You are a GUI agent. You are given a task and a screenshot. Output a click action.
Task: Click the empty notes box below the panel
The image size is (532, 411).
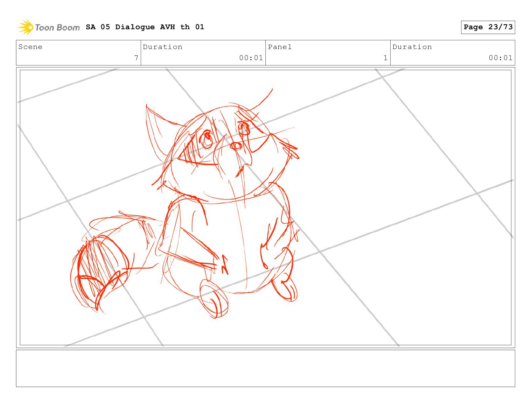tap(265, 368)
